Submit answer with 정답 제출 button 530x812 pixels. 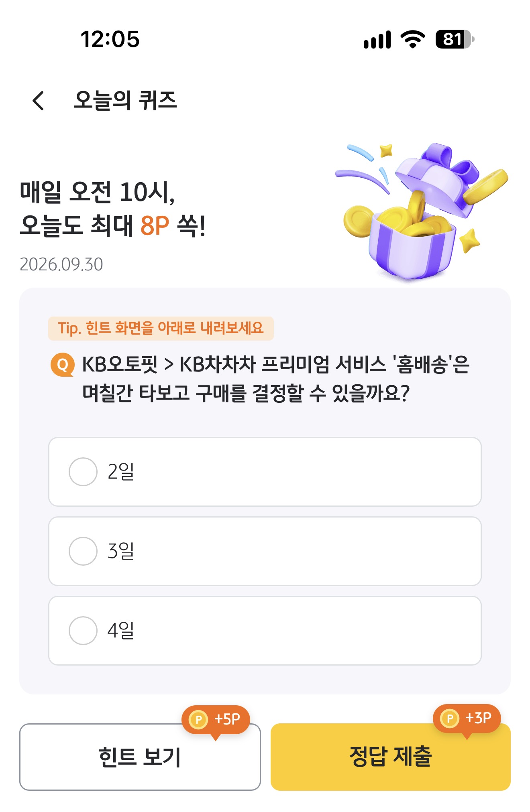click(391, 757)
